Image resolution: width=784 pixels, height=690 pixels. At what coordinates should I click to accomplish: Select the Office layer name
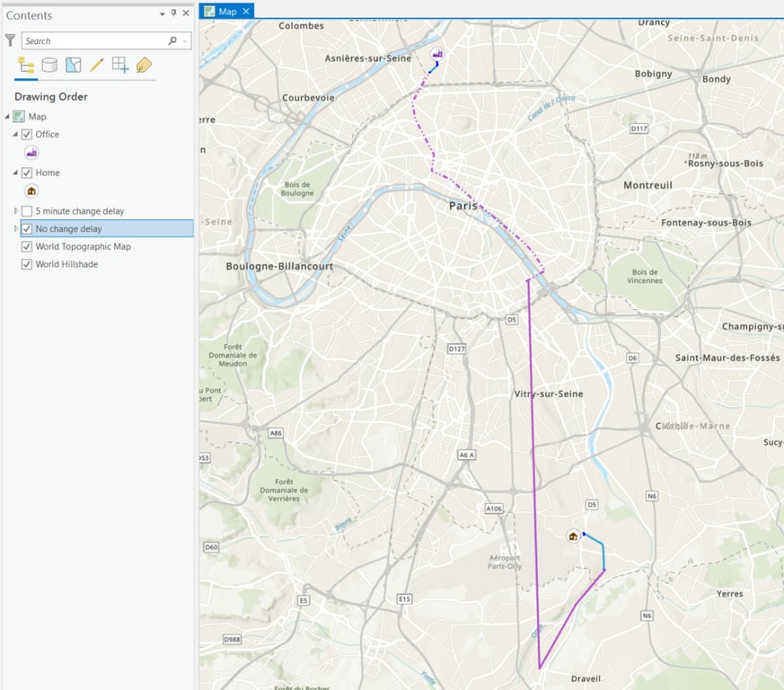tap(47, 134)
